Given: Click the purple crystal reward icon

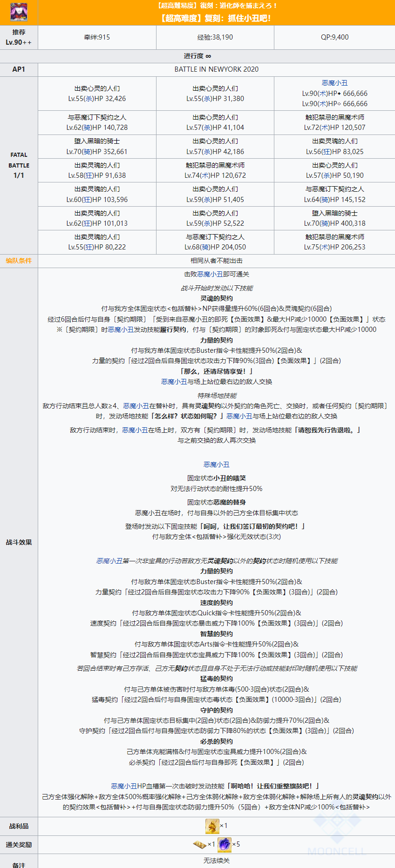Looking at the screenshot, I should (225, 844).
